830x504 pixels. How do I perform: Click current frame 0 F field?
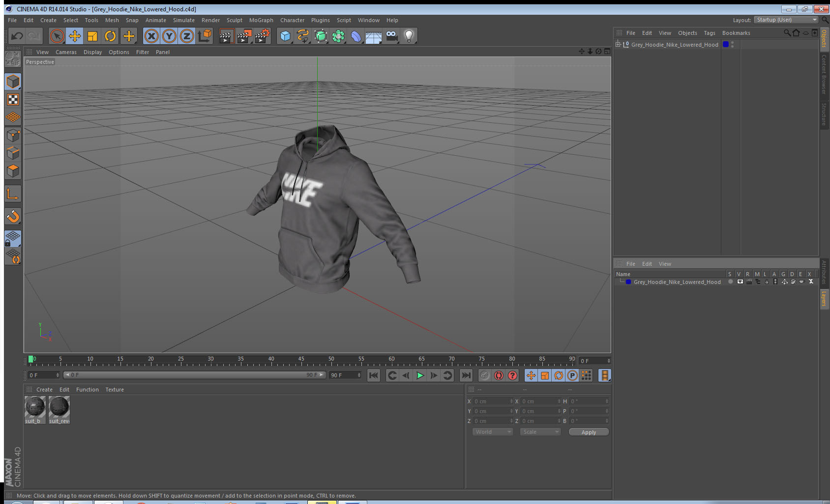(x=43, y=375)
